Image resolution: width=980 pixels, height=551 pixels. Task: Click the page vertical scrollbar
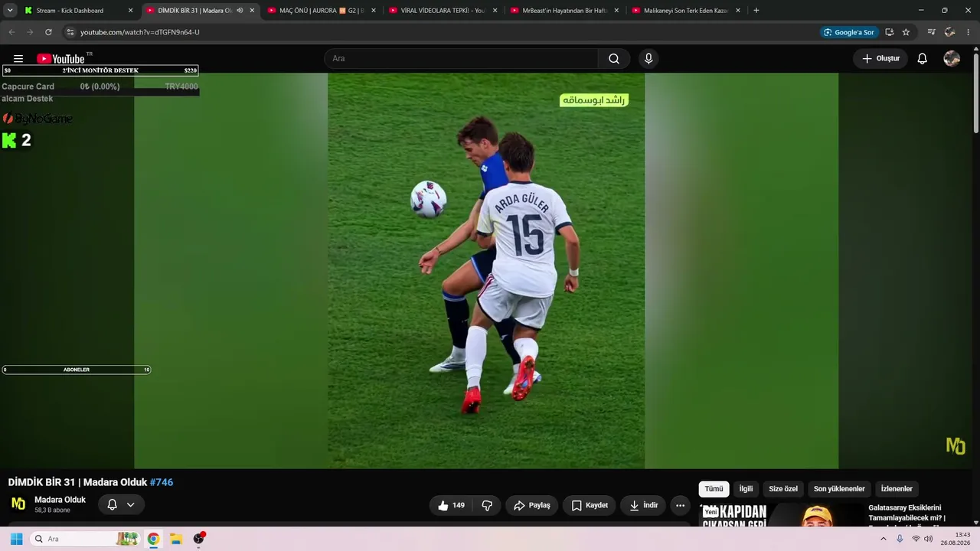point(975,92)
